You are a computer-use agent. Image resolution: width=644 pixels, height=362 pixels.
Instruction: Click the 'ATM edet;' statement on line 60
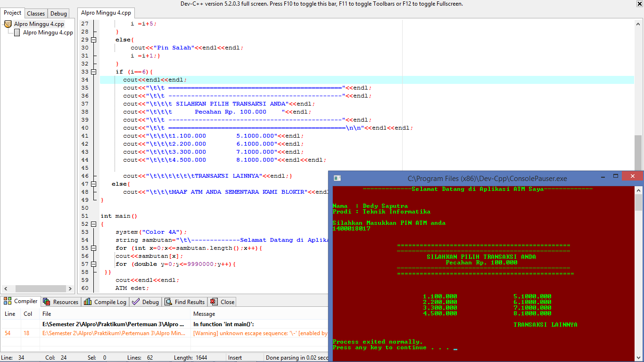(132, 288)
